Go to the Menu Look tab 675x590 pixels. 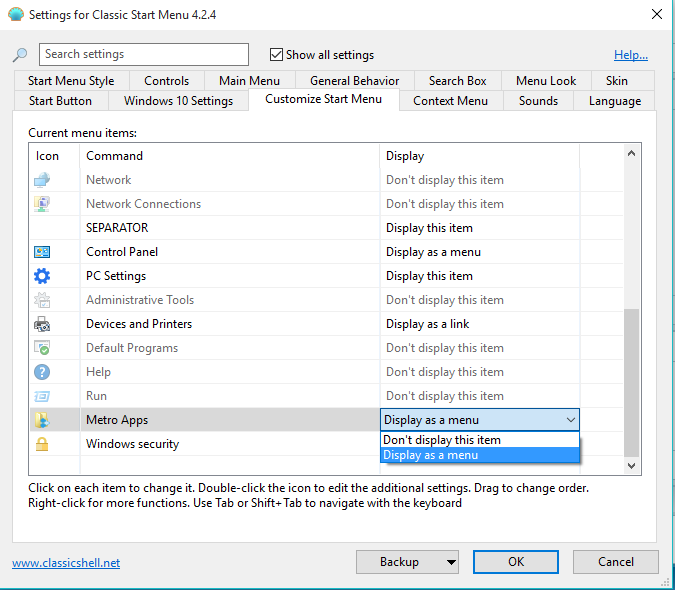pos(546,81)
